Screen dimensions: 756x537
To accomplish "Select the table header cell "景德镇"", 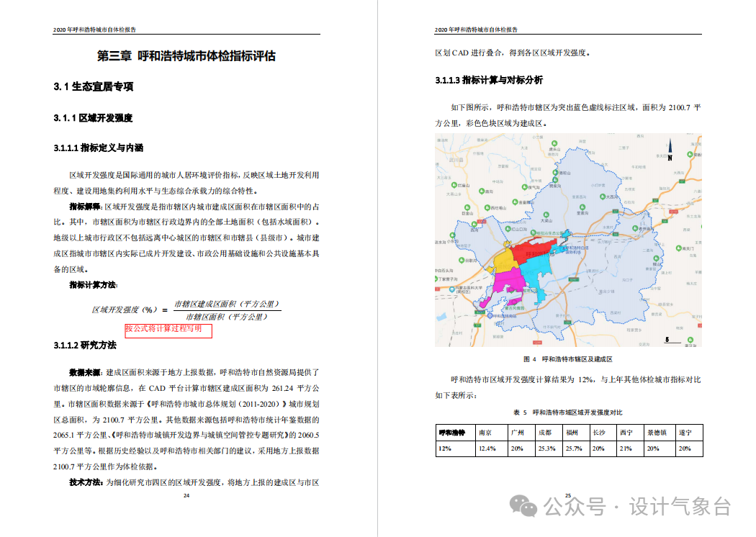I will pyautogui.click(x=660, y=433).
